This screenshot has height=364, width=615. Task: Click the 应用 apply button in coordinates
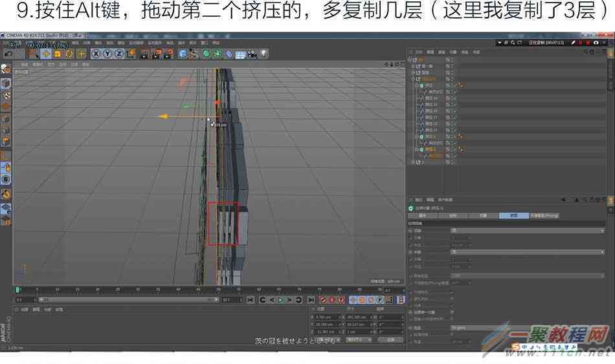pos(390,339)
